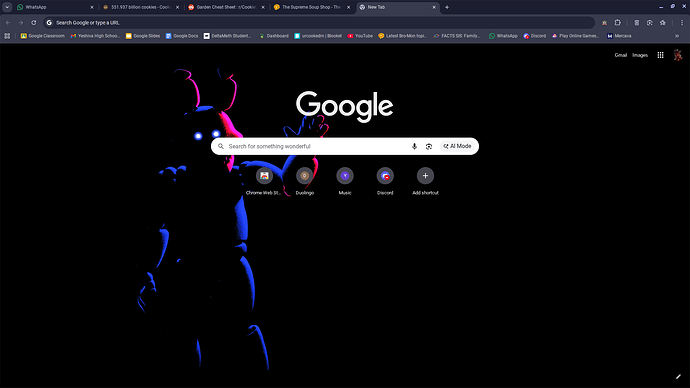Open the Mercava bookmark
The width and height of the screenshot is (690, 388).
pos(619,36)
